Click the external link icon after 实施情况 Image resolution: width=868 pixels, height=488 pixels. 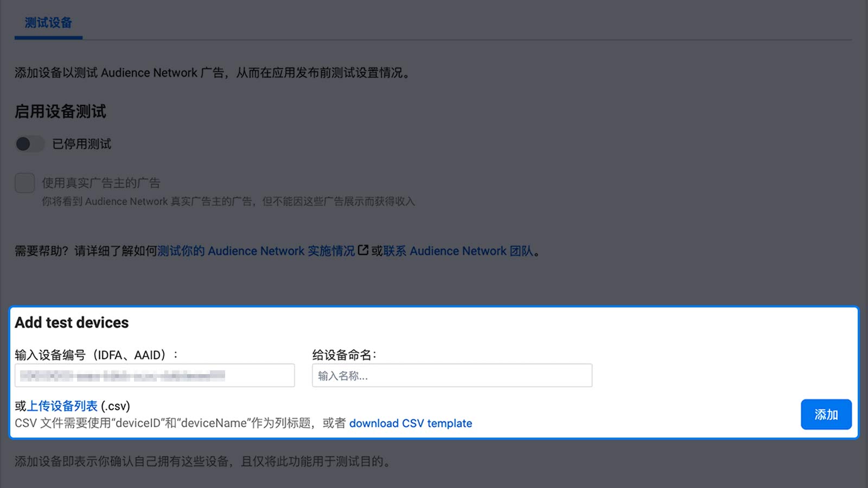(363, 251)
